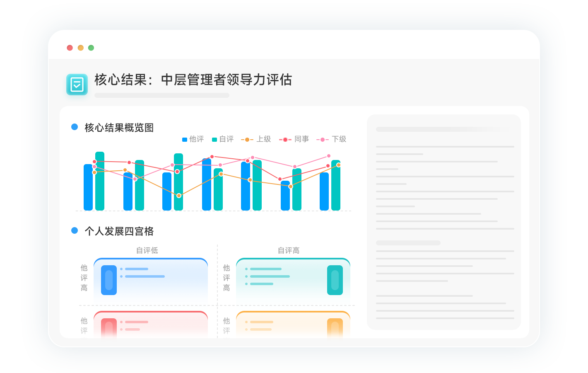
Task: Click the 同事 legend marker
Action: coord(285,140)
